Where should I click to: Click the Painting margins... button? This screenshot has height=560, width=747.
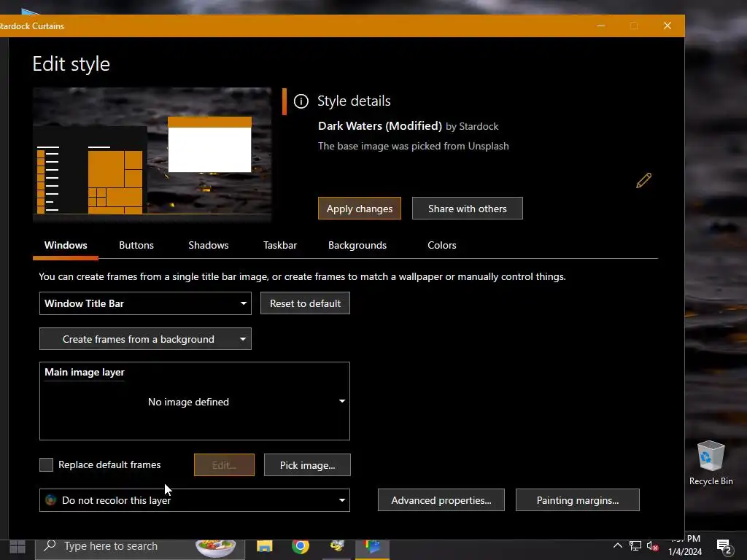578,500
